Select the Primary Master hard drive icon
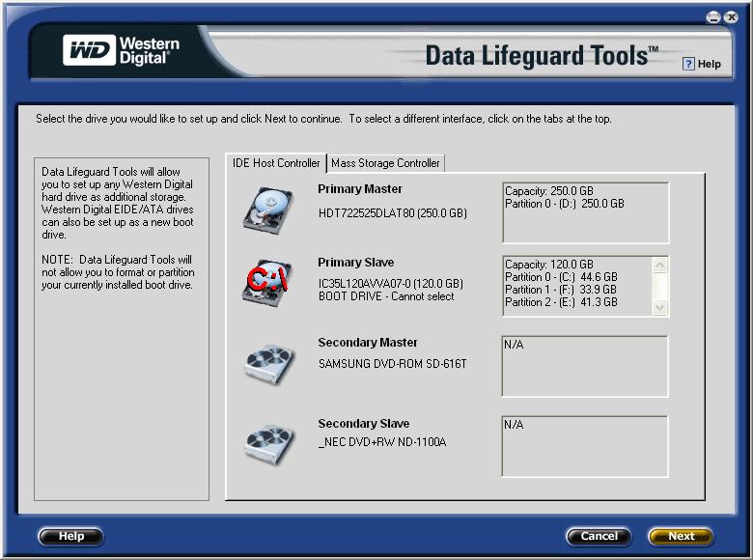753x560 pixels. pos(268,210)
